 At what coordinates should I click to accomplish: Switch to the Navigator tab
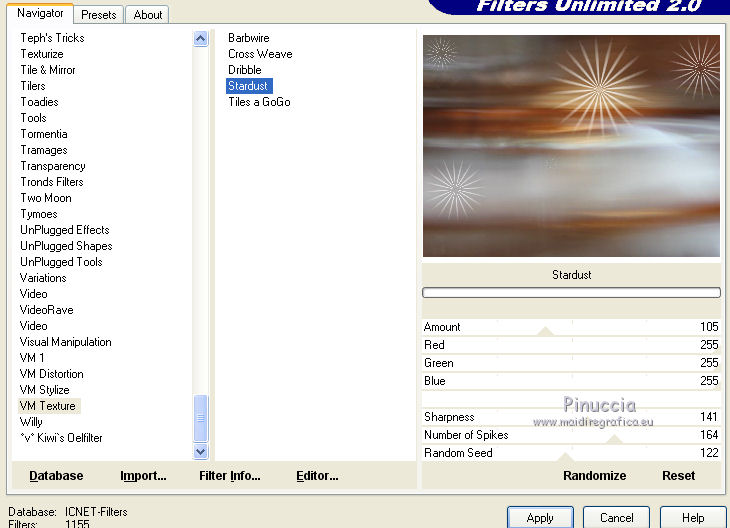click(x=40, y=13)
